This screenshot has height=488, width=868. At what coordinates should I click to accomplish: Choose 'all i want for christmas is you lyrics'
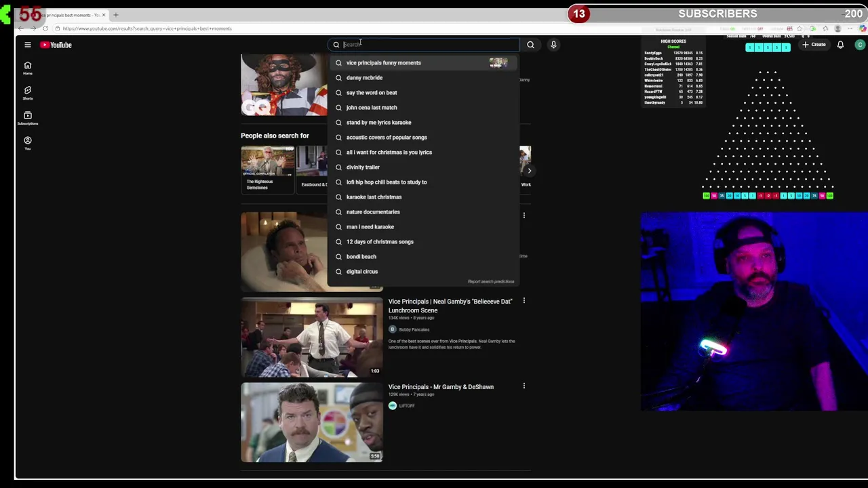coord(424,152)
